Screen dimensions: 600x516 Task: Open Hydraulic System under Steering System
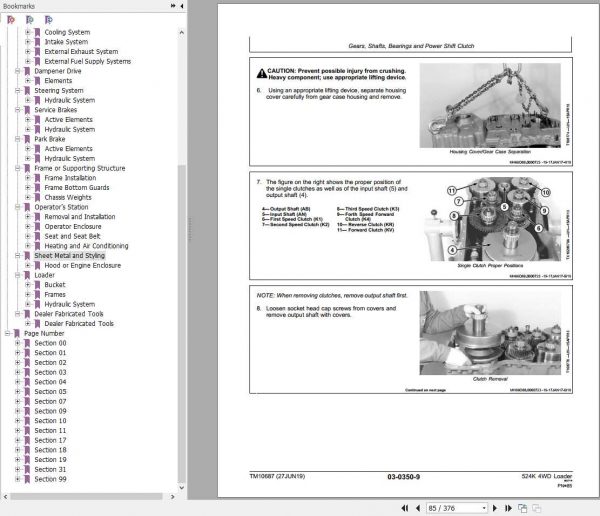70,100
